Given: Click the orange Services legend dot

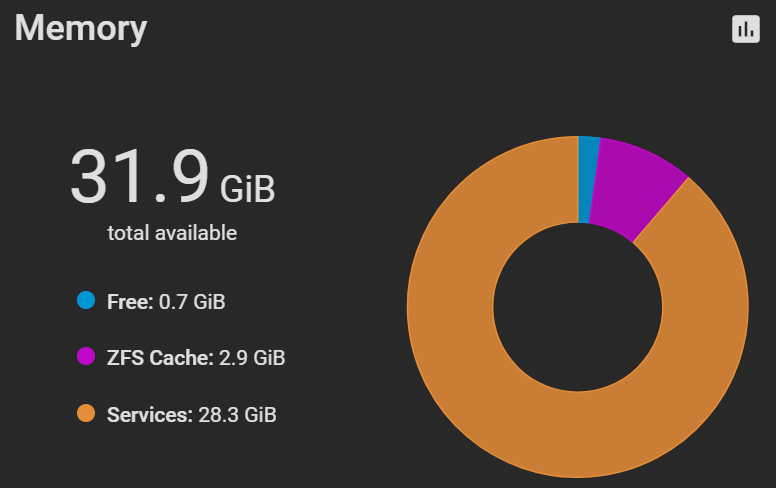Looking at the screenshot, I should 86,413.
